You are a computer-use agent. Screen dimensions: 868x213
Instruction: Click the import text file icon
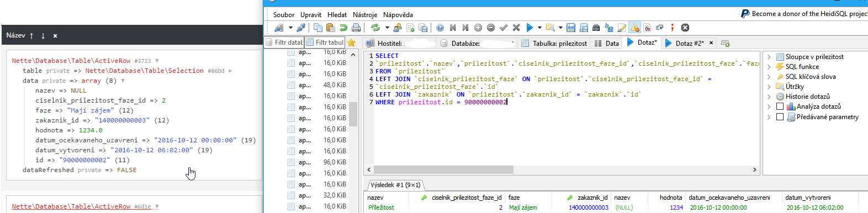[x=410, y=28]
